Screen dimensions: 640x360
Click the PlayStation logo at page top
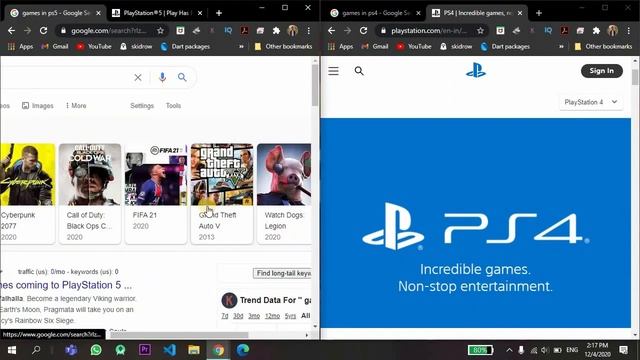tap(476, 71)
